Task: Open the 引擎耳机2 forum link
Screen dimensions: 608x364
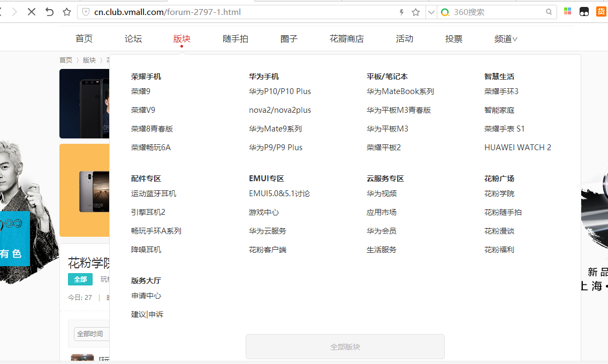Action: (148, 212)
